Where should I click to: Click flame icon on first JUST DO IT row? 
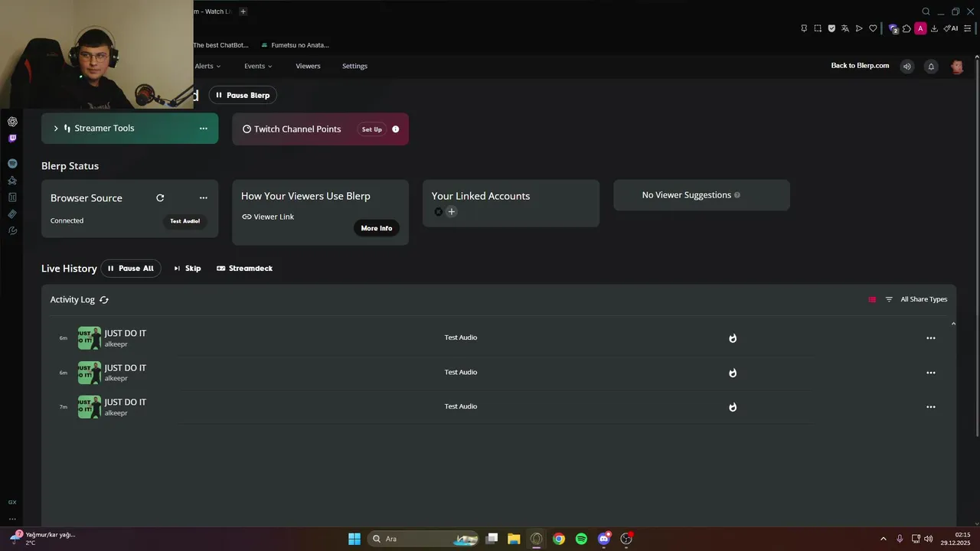pos(733,338)
